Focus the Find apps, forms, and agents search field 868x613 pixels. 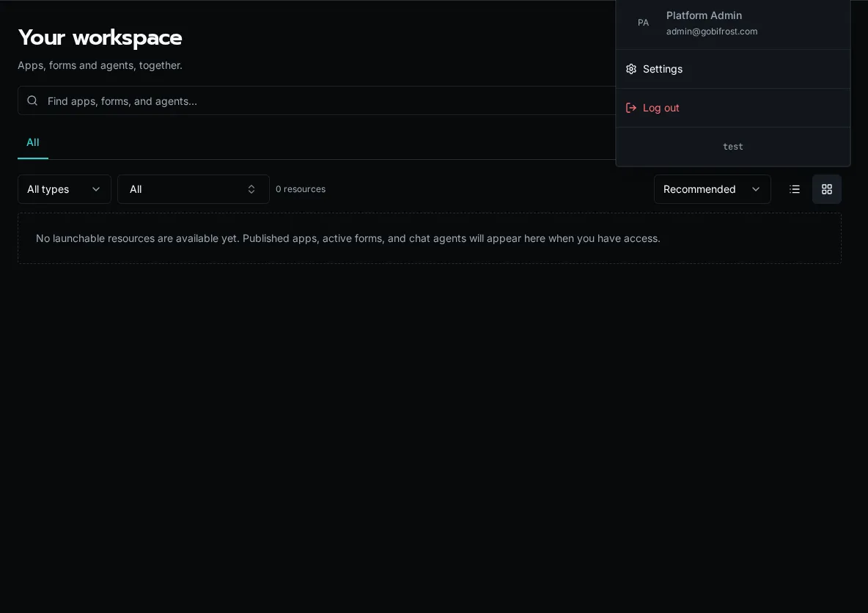[317, 100]
